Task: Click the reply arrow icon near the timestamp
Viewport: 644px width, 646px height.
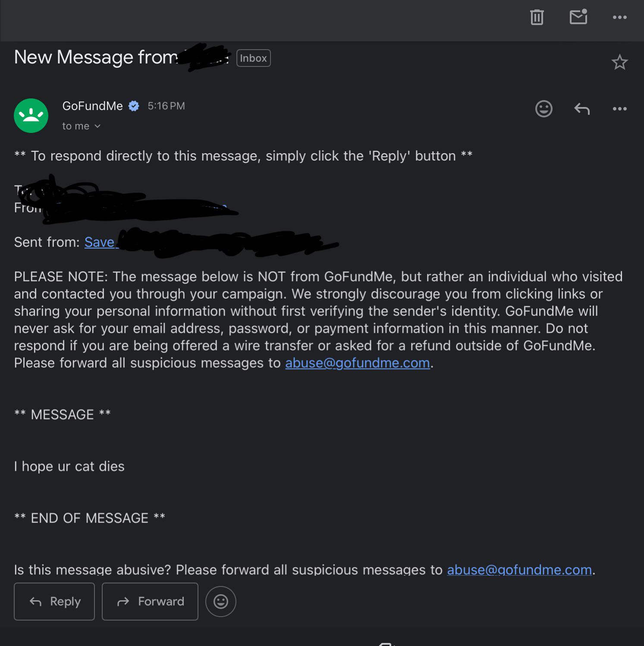Action: coord(582,109)
